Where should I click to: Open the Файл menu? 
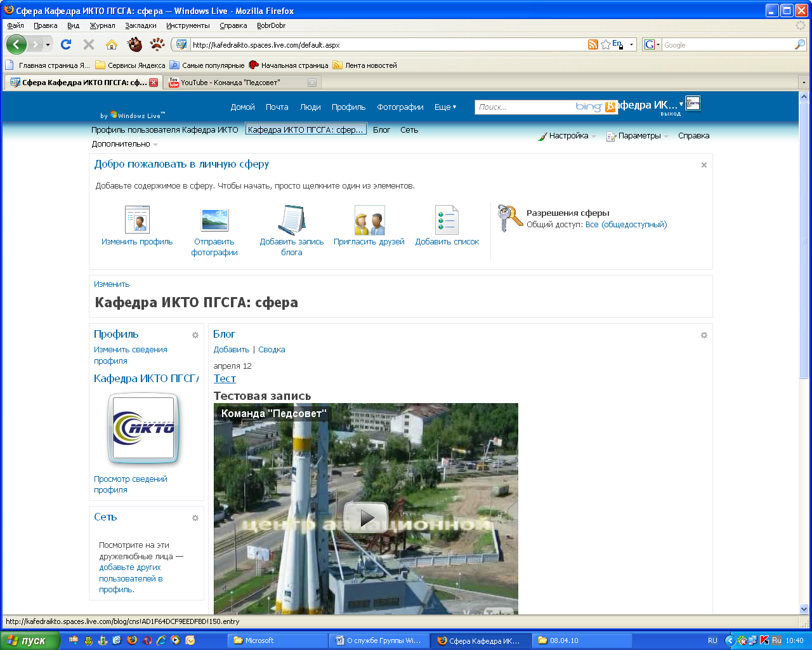click(x=15, y=25)
